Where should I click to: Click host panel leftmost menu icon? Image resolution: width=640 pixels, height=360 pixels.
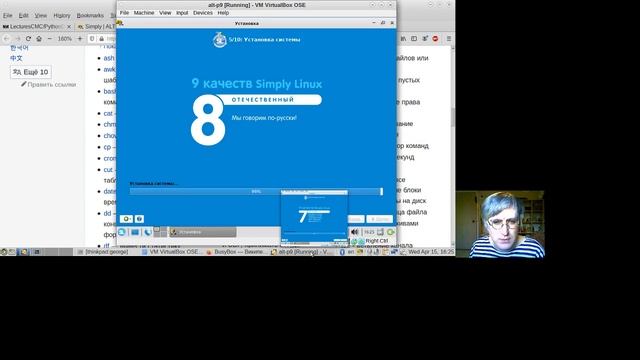pyautogui.click(x=4, y=252)
